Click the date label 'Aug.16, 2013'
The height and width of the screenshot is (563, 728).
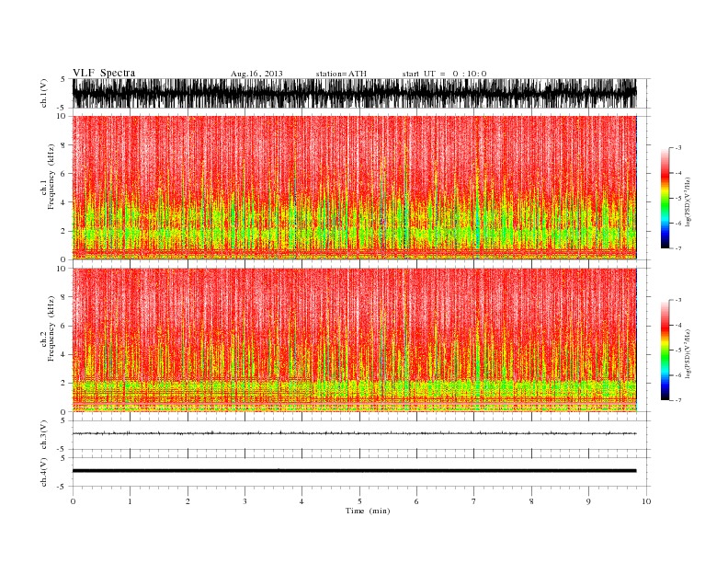point(256,74)
